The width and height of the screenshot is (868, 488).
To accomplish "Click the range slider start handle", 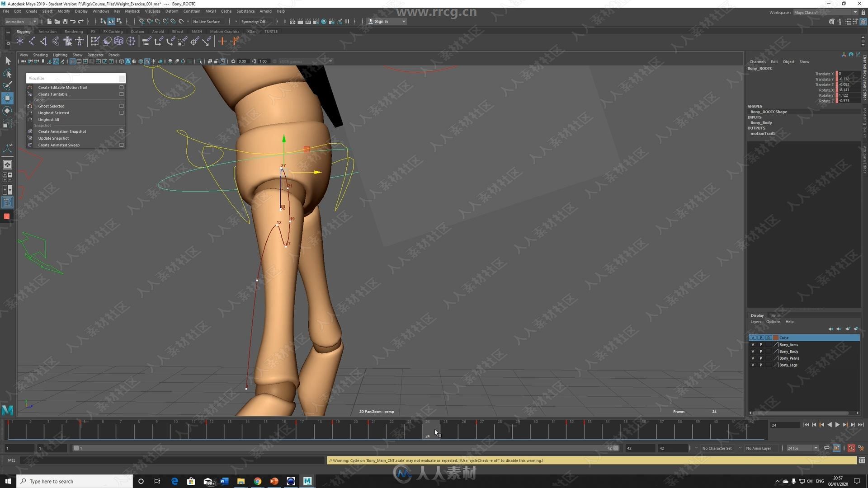I will (76, 448).
